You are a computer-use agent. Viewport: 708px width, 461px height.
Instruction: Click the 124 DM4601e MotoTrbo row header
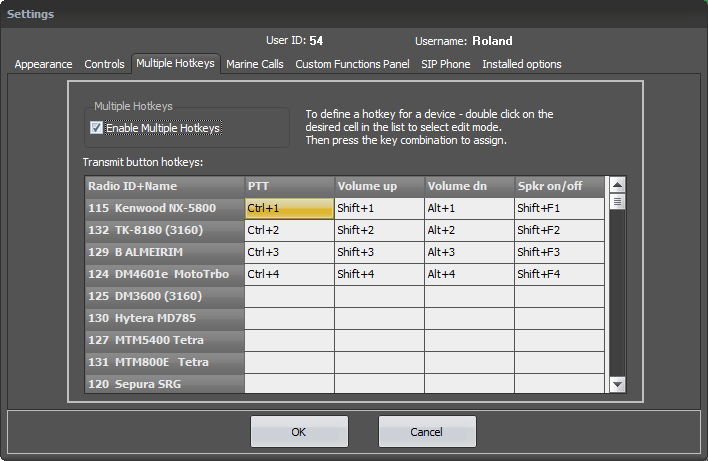point(165,274)
